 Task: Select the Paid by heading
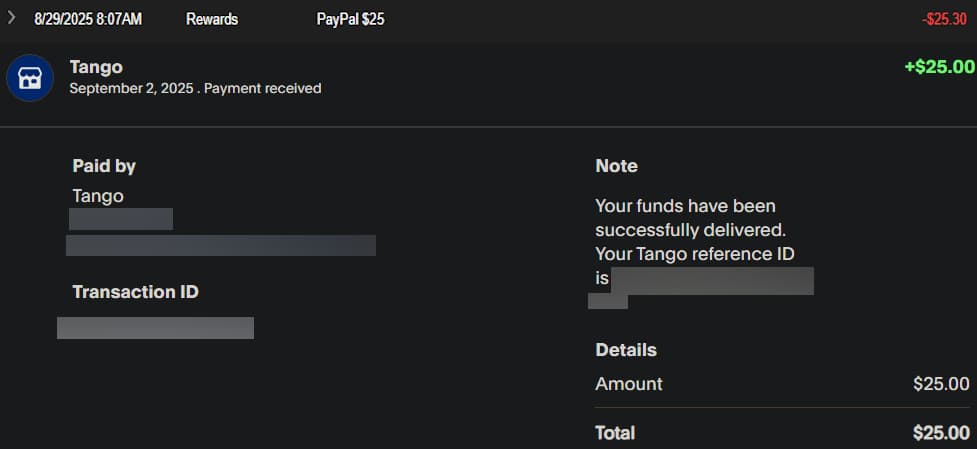pos(104,166)
